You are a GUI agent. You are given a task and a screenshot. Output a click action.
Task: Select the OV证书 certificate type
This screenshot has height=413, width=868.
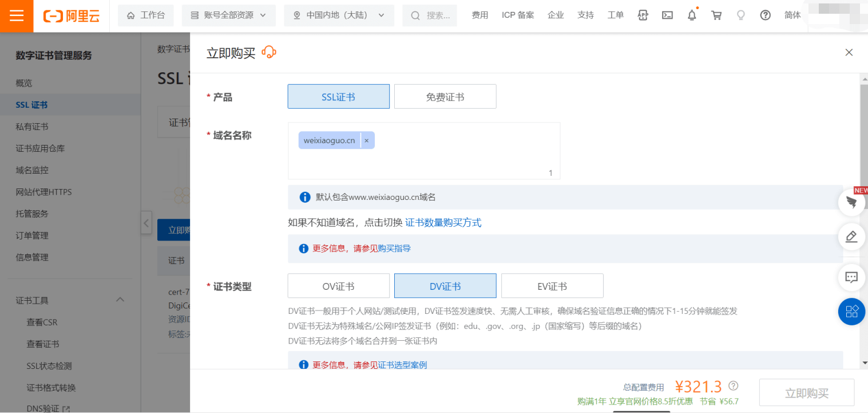click(x=338, y=286)
